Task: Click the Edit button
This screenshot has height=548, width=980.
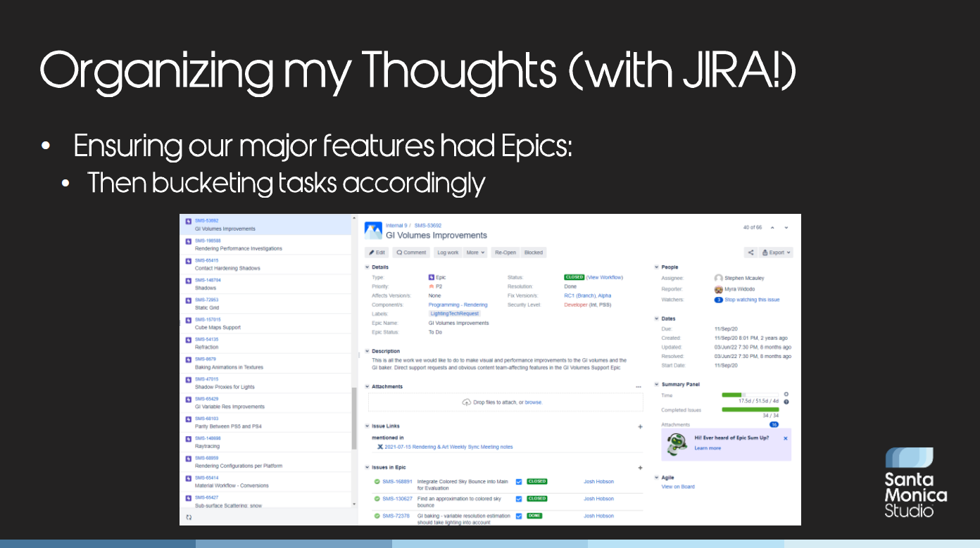Action: tap(377, 253)
